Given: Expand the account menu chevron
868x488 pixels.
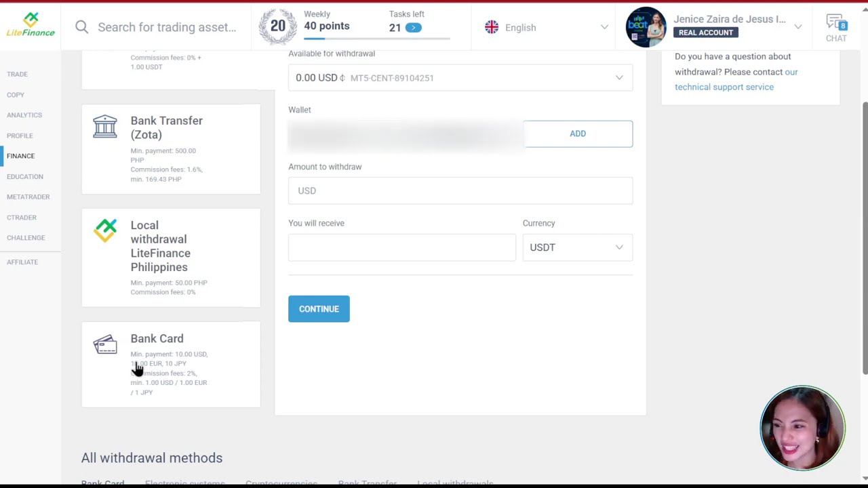Looking at the screenshot, I should [x=797, y=27].
